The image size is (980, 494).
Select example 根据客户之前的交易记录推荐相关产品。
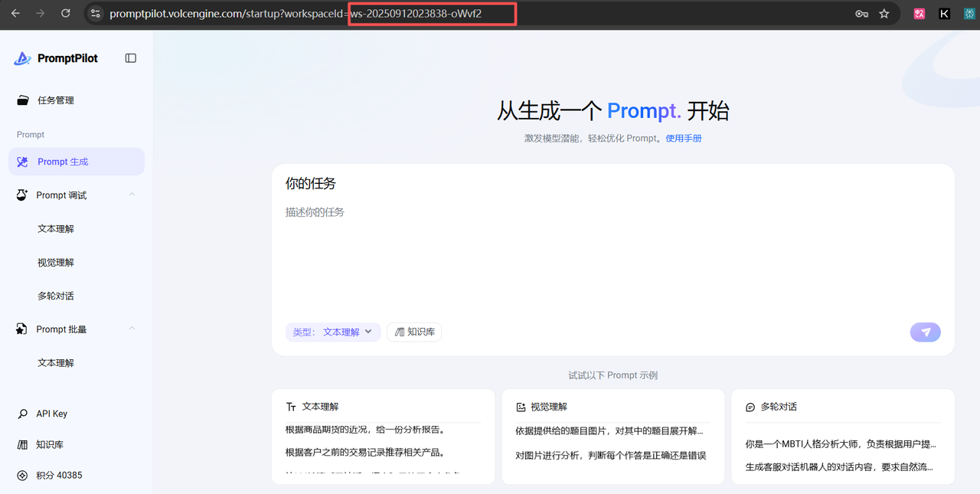pyautogui.click(x=365, y=452)
